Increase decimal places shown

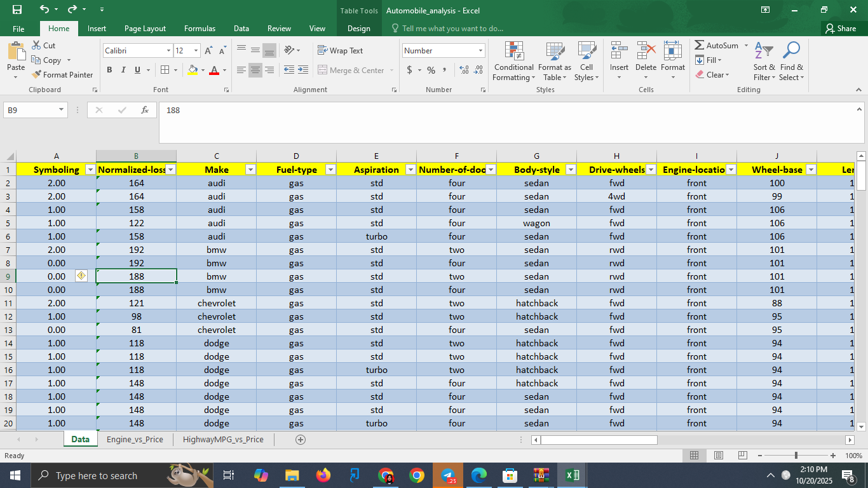click(x=463, y=70)
